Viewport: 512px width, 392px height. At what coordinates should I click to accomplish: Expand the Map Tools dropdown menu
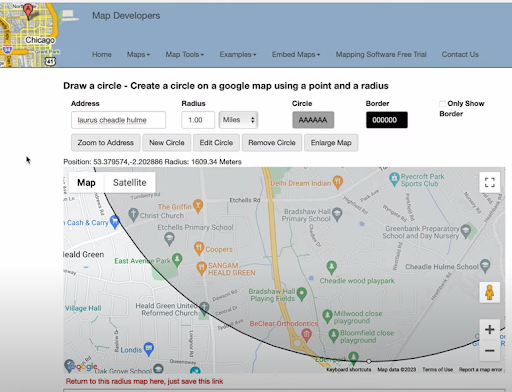(185, 54)
